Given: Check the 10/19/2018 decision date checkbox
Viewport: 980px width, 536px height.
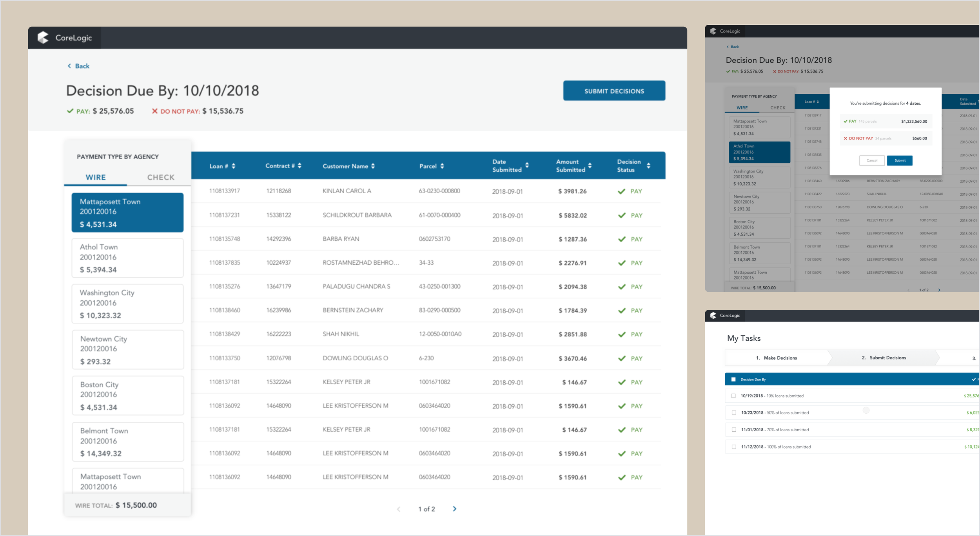Looking at the screenshot, I should click(x=733, y=396).
